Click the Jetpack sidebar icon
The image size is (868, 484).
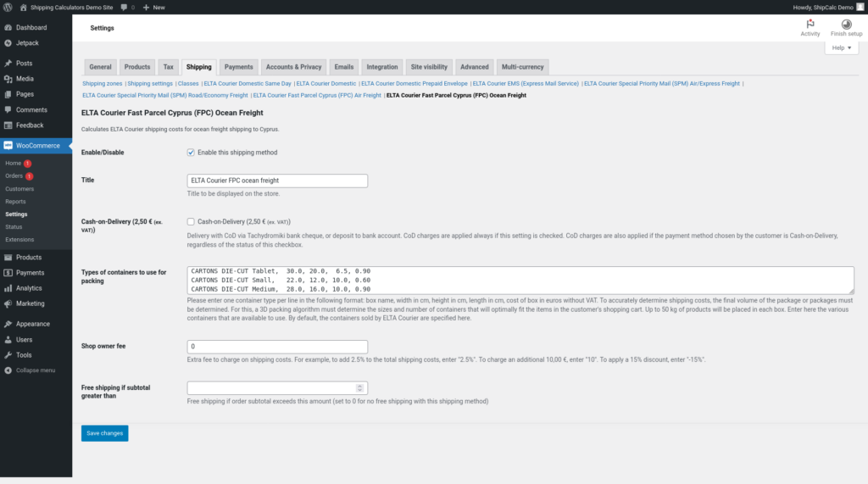point(8,42)
